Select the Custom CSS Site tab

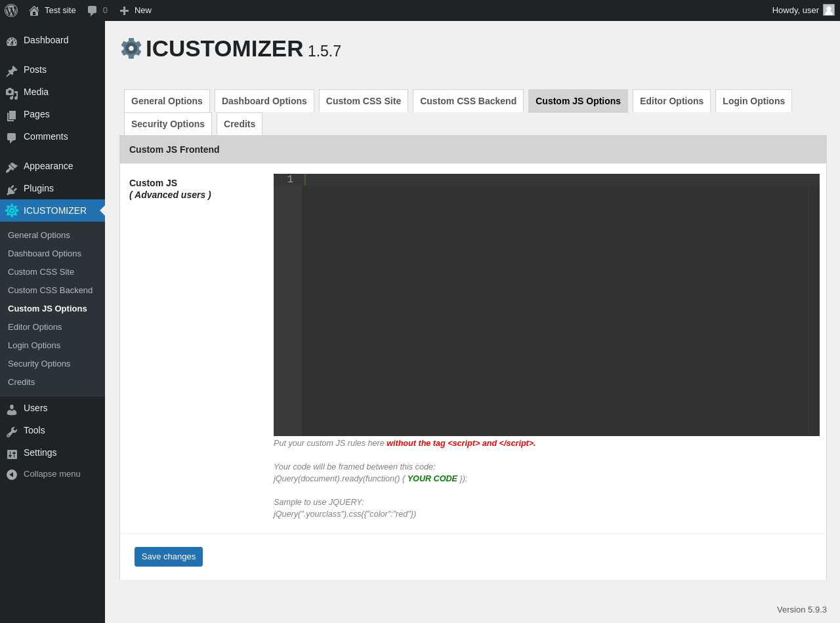point(364,101)
